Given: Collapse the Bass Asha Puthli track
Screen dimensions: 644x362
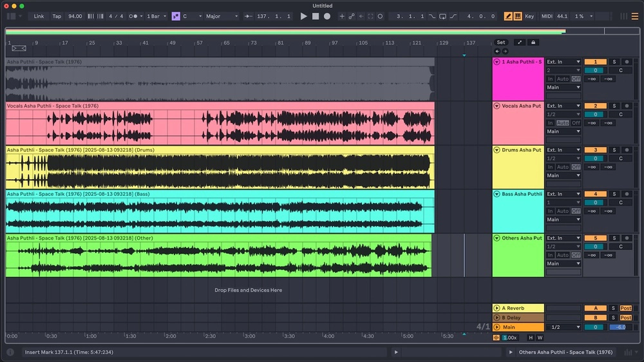Looking at the screenshot, I should (x=497, y=194).
